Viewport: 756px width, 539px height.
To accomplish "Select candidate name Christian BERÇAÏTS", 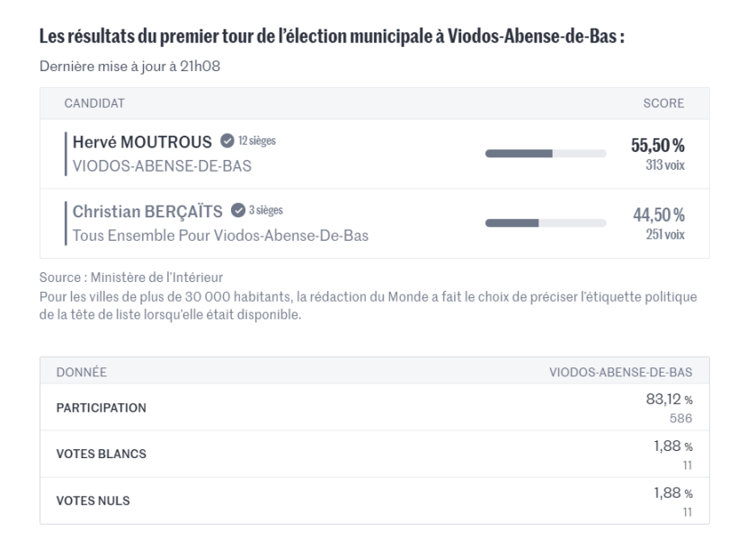I will click(x=148, y=212).
